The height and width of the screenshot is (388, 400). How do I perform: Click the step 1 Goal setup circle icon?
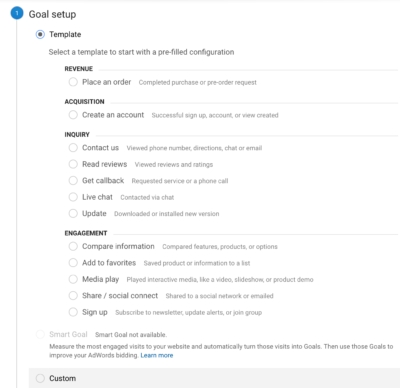[x=17, y=14]
